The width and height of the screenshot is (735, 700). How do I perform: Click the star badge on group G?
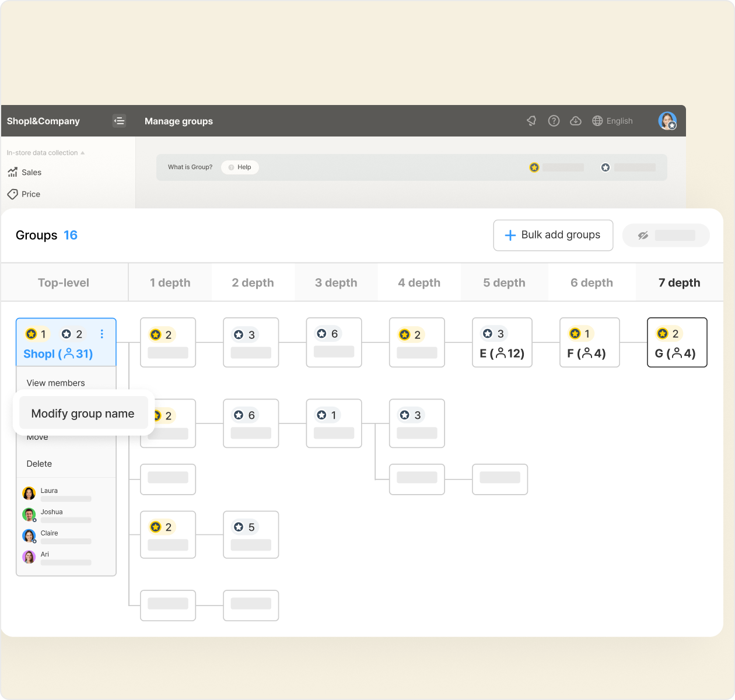[x=663, y=334]
